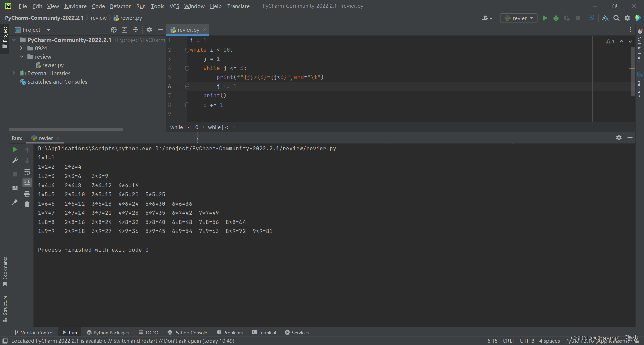Fold the while j <= i block
The width and height of the screenshot is (644, 345).
click(187, 68)
